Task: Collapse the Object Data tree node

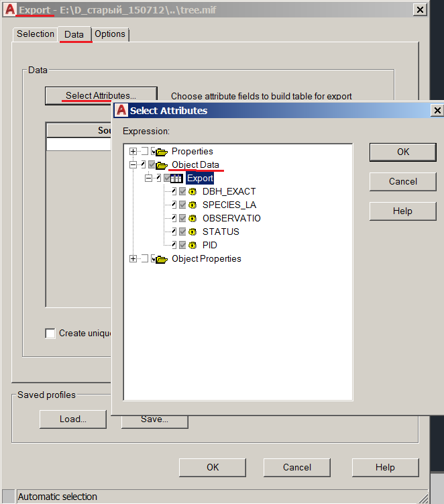Action: tap(133, 164)
